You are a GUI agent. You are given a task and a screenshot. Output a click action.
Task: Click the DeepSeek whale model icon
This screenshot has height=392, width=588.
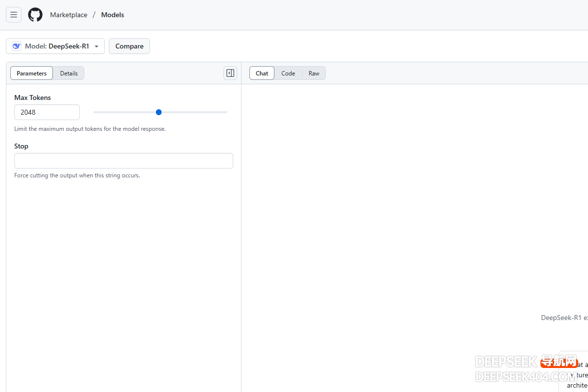coord(17,46)
